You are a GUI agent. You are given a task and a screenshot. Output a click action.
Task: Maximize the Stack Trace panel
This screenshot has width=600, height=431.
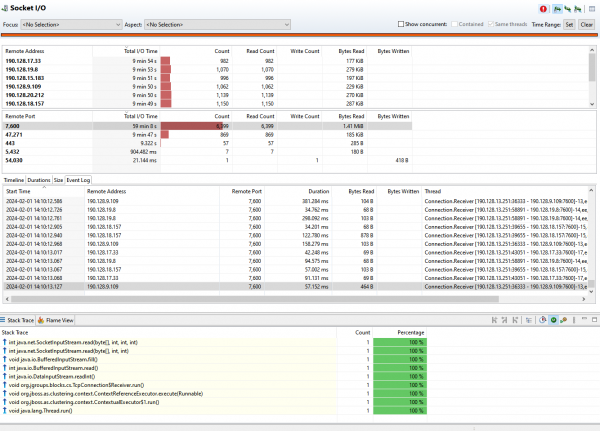(x=592, y=320)
